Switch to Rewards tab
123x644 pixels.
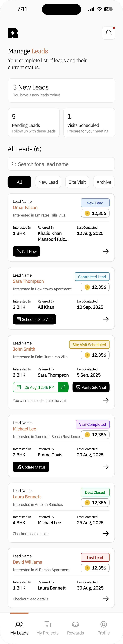[x=75, y=628]
